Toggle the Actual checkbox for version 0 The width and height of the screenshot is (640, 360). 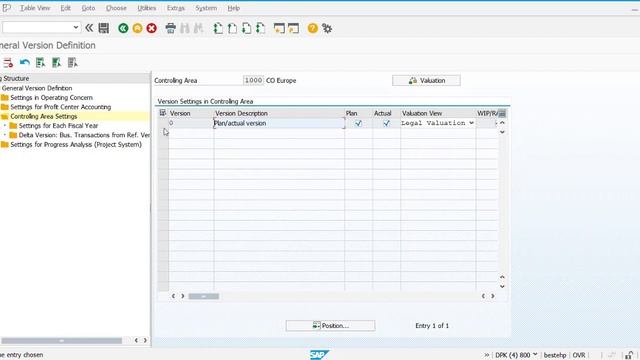(x=386, y=123)
